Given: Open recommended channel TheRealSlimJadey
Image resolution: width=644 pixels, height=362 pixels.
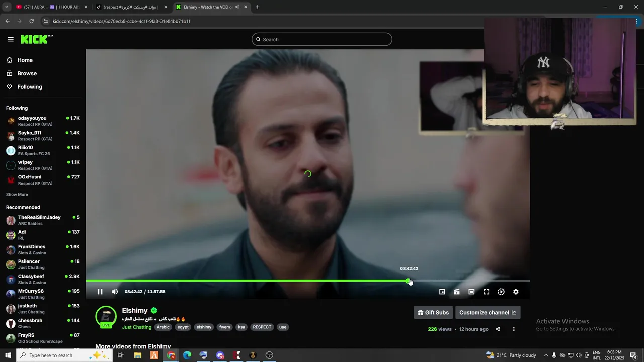Looking at the screenshot, I should coord(43,220).
